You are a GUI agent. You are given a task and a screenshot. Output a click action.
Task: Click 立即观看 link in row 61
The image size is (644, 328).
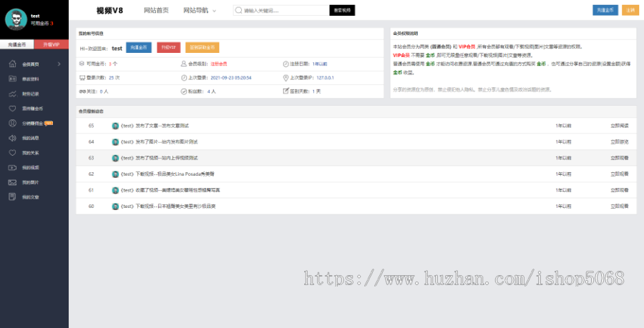point(620,190)
